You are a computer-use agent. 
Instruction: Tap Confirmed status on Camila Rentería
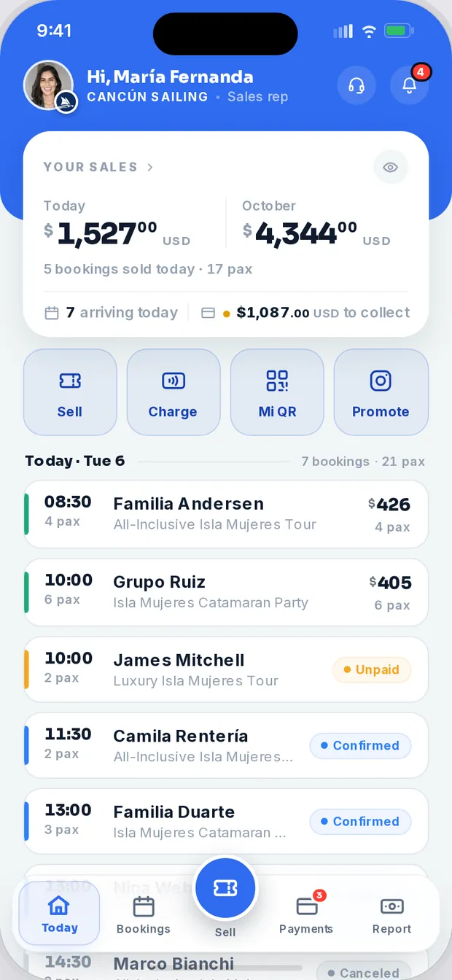click(360, 746)
